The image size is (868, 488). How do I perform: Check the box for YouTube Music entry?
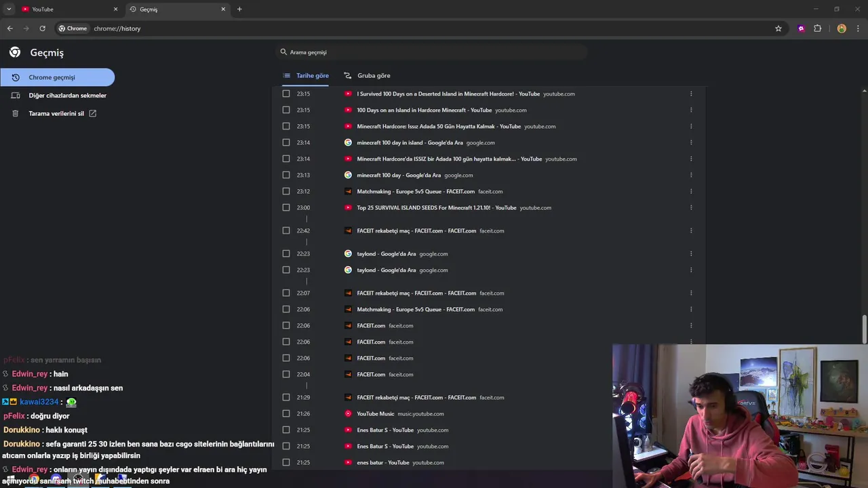(x=286, y=413)
